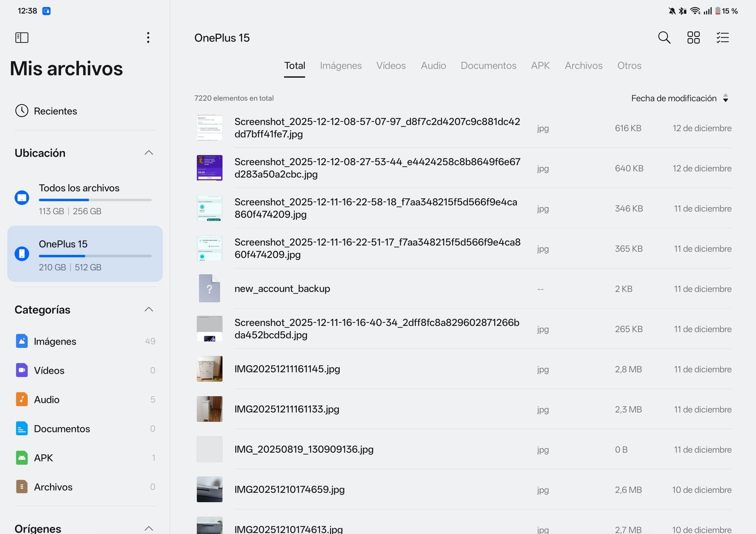The width and height of the screenshot is (756, 534).
Task: Enable multi-select checklist mode
Action: pyautogui.click(x=722, y=38)
